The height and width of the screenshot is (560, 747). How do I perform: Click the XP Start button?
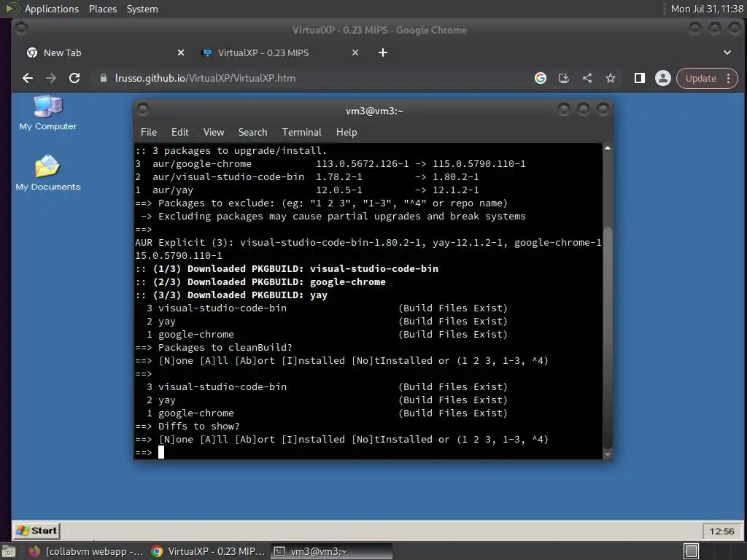pyautogui.click(x=36, y=531)
